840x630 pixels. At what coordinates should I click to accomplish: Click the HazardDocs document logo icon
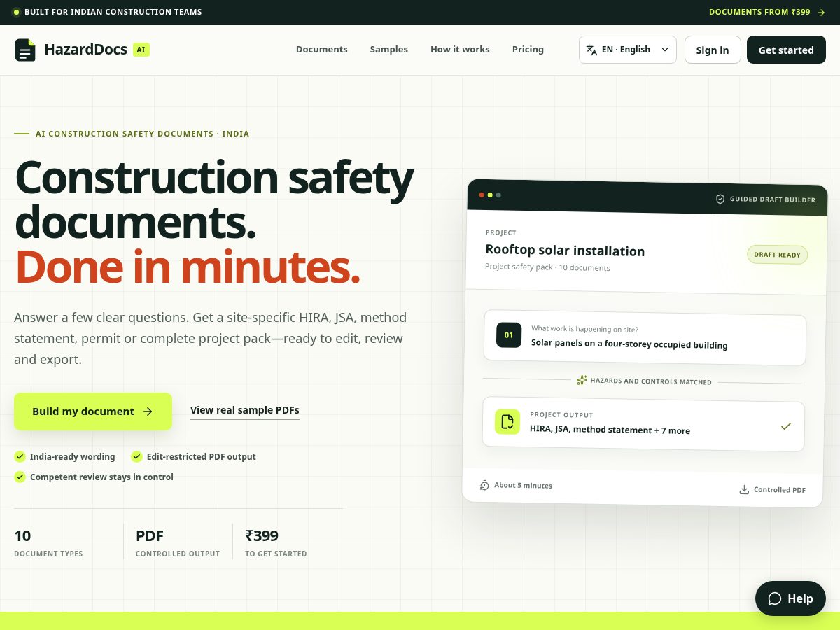[25, 50]
